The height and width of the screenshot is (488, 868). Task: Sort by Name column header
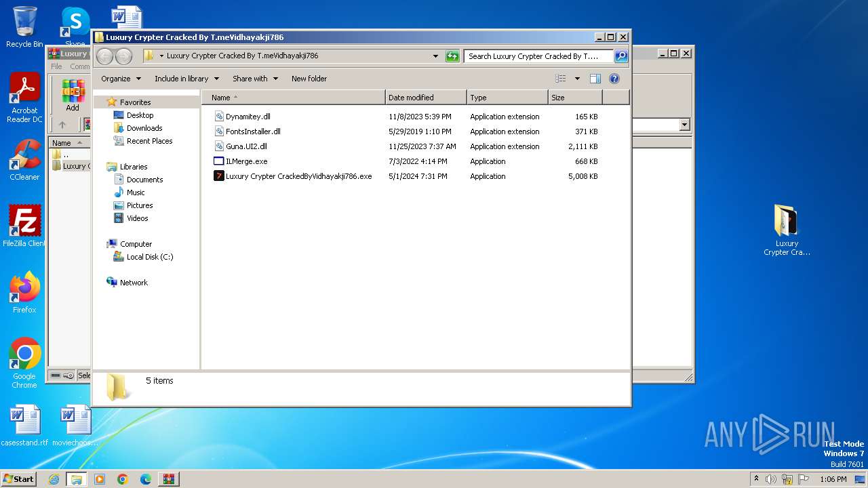[293, 98]
